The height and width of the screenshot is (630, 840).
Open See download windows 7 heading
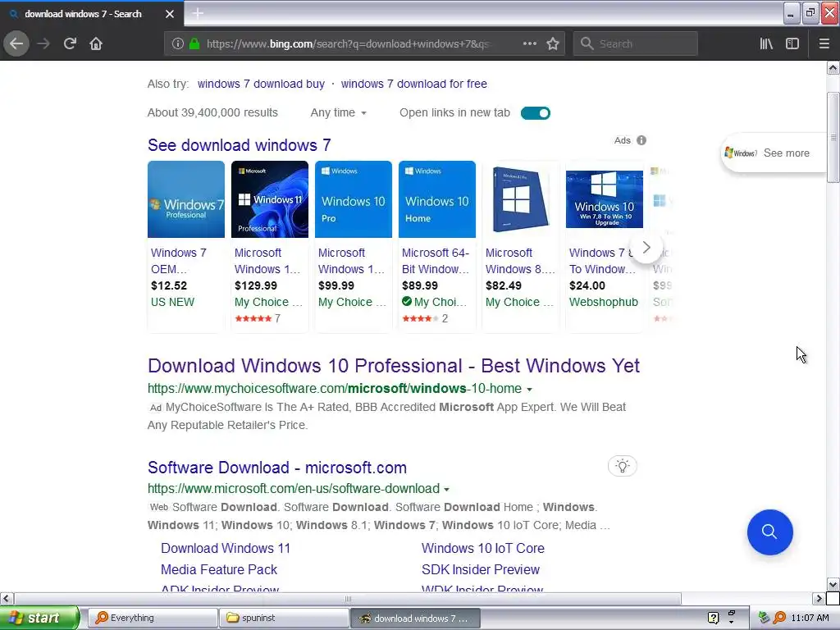239,145
